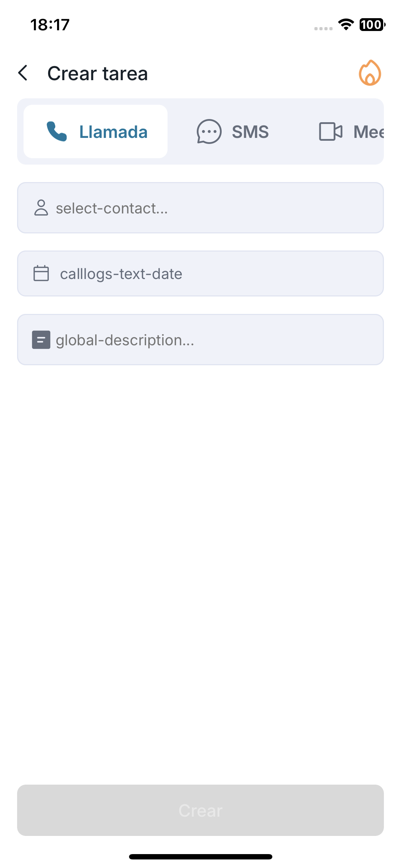Tap the 18:17 clock in status bar
Viewport: 401px width, 868px height.
coord(50,25)
